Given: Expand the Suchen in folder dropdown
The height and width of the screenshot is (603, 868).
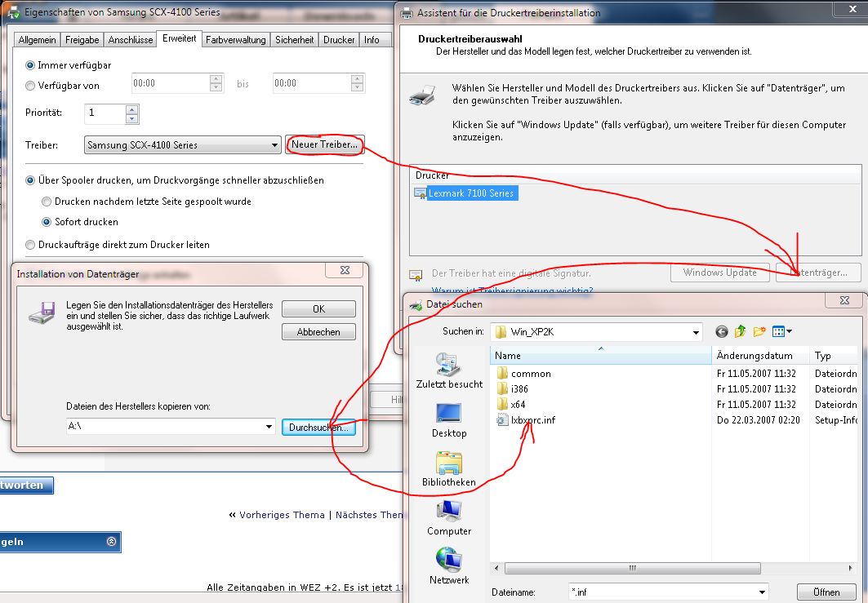Looking at the screenshot, I should coord(695,332).
